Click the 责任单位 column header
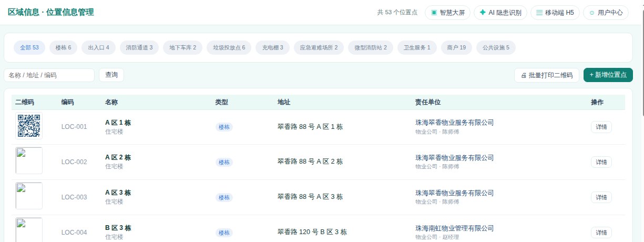Screen dimensions: 644x242 point(428,102)
